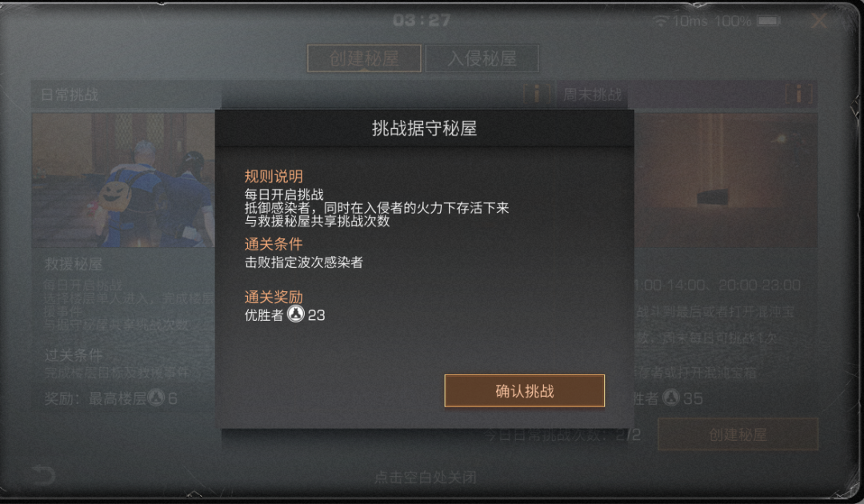Open the 入侵秘屋 tab
The width and height of the screenshot is (864, 504).
482,58
